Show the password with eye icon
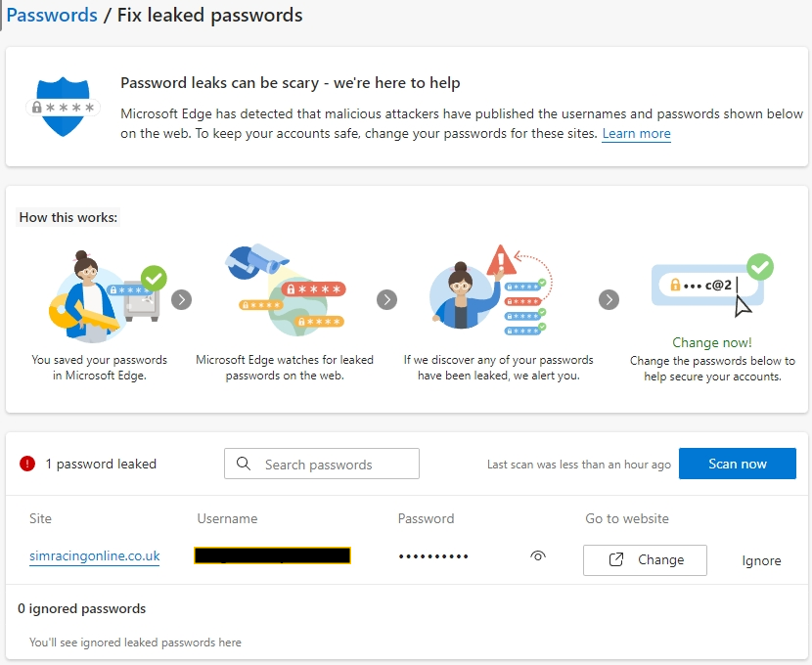 [x=538, y=555]
